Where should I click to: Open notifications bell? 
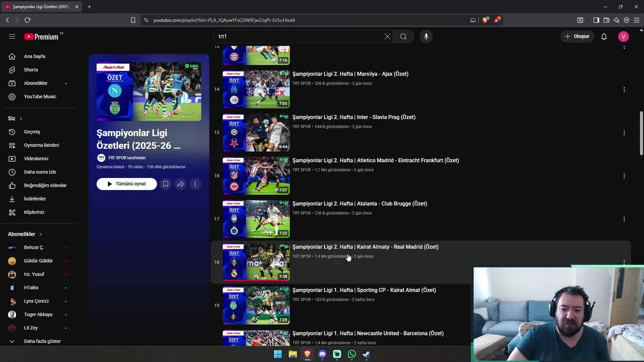[604, 36]
